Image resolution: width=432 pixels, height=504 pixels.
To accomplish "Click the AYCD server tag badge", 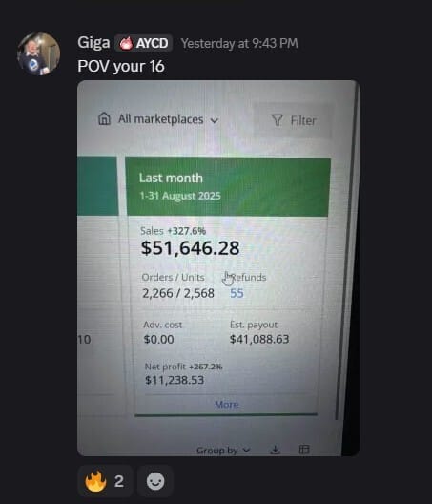I will (x=144, y=43).
